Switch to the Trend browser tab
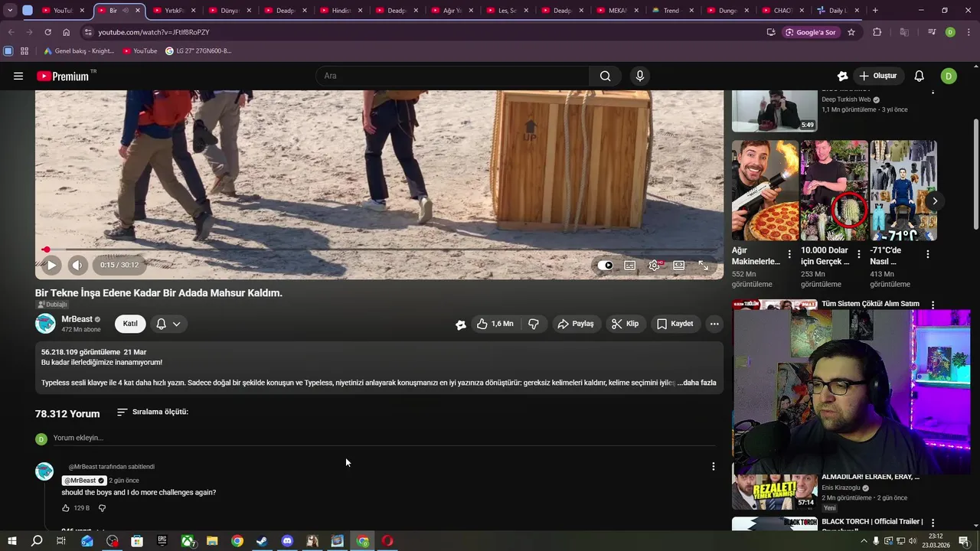This screenshot has height=551, width=980. point(671,11)
